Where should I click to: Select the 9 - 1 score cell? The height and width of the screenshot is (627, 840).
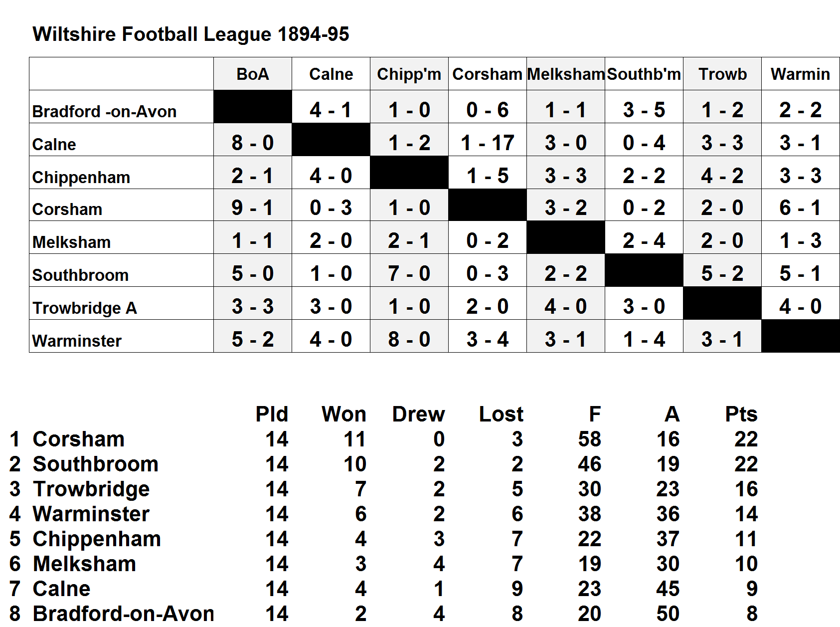[253, 208]
